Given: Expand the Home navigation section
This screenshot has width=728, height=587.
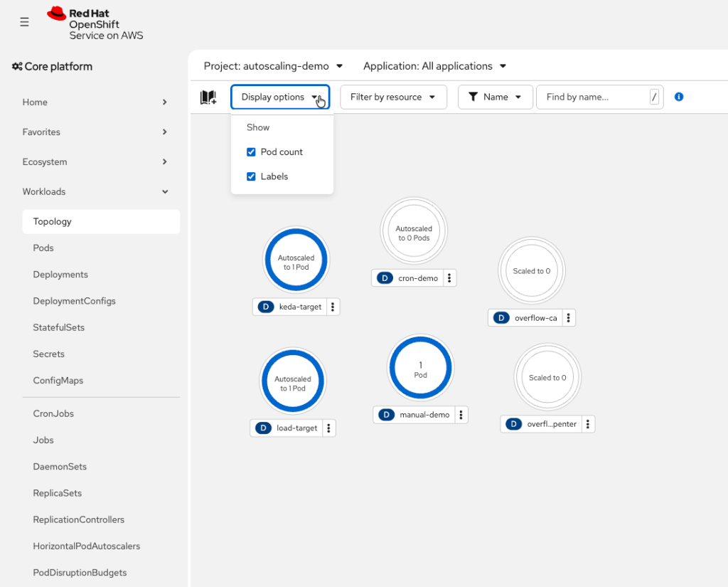Looking at the screenshot, I should (x=95, y=102).
